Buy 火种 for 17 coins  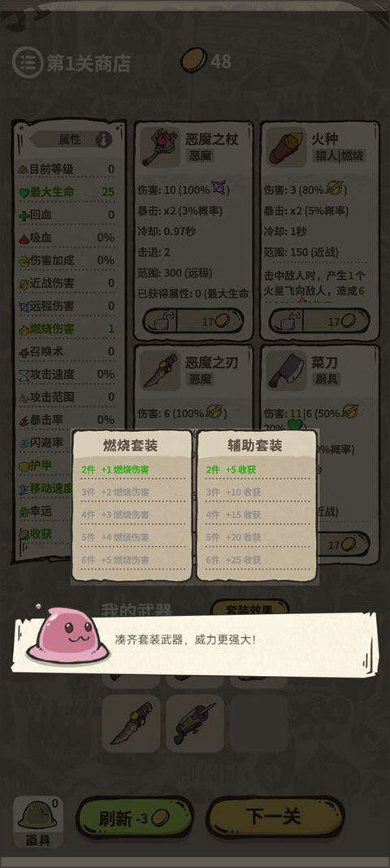click(x=336, y=321)
